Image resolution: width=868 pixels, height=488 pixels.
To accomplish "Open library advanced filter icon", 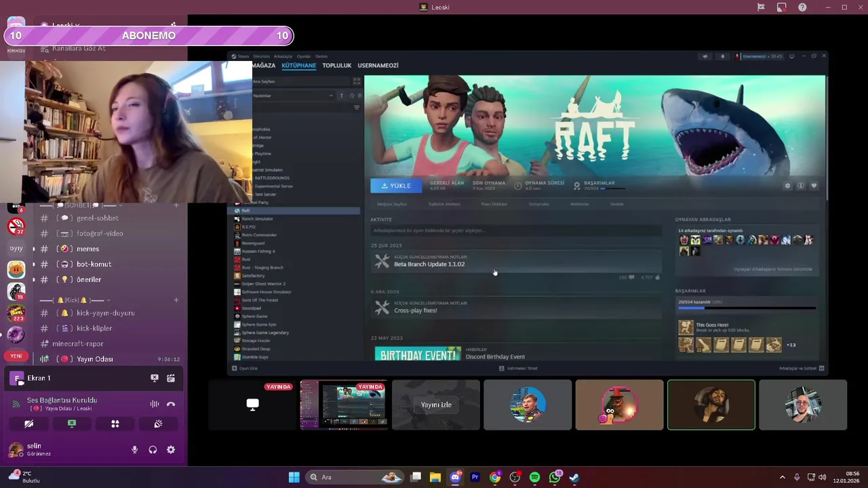I will pyautogui.click(x=357, y=108).
